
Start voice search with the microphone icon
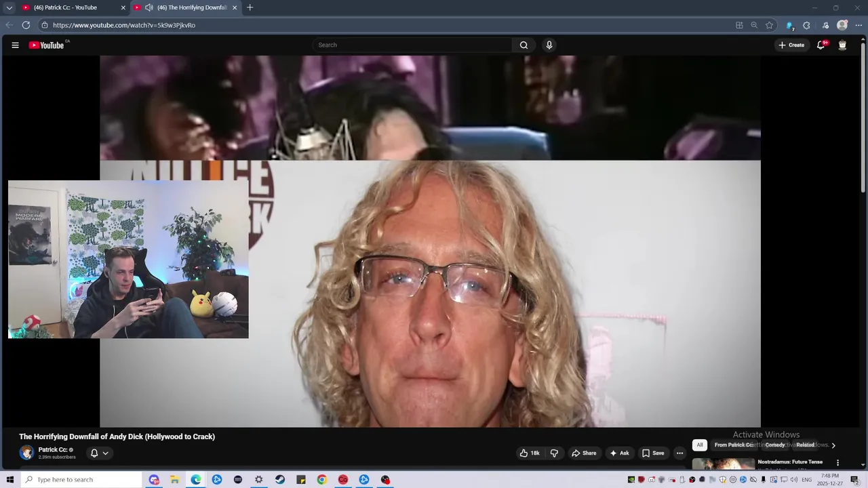[549, 45]
